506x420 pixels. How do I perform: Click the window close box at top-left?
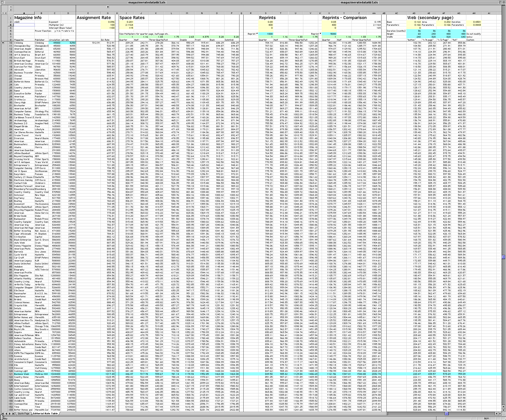tap(2, 2)
